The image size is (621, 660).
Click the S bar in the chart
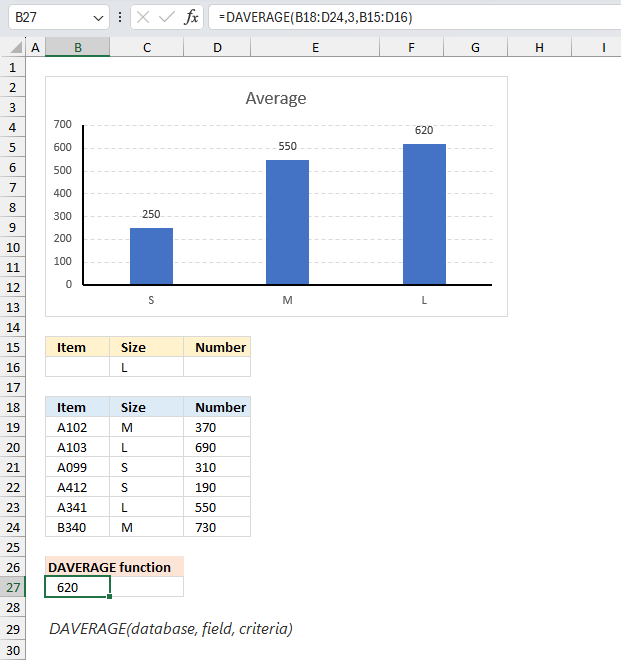(151, 256)
